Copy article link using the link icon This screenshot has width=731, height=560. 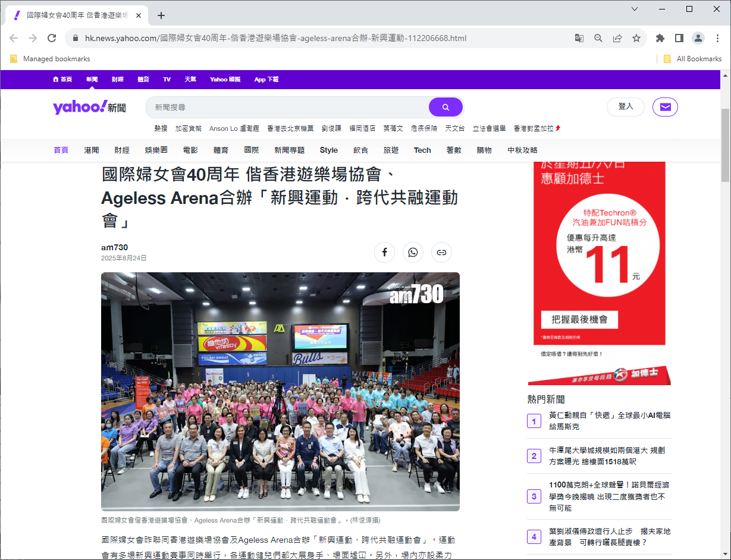click(x=441, y=252)
